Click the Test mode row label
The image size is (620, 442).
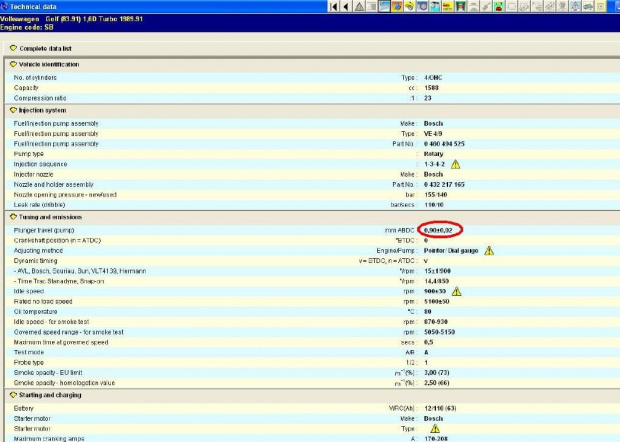29,352
